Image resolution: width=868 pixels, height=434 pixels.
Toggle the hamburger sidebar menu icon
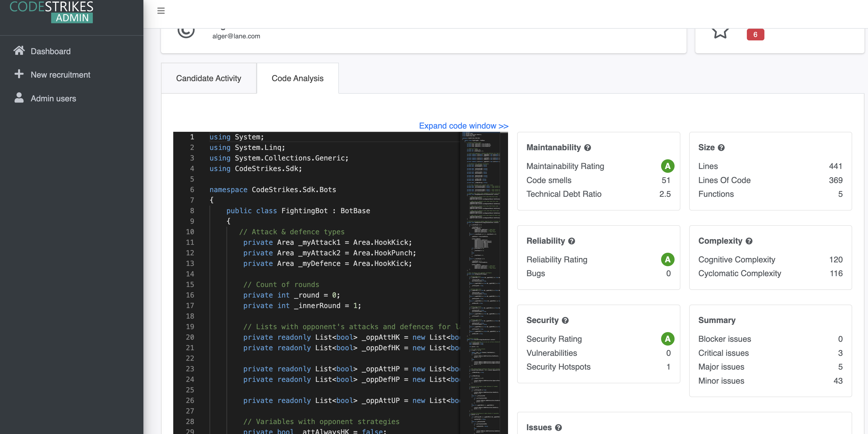coord(161,11)
